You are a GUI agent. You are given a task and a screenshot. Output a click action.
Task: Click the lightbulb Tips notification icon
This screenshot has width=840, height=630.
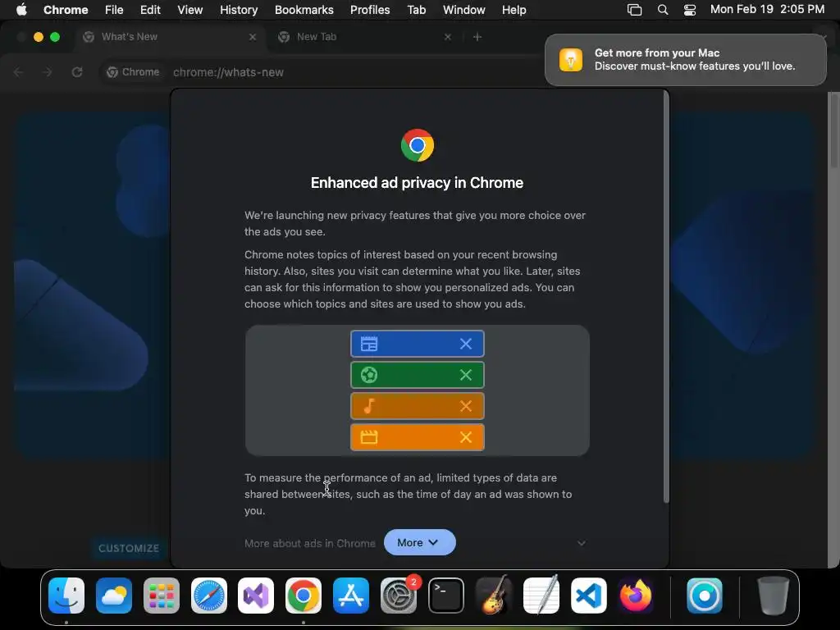(x=571, y=59)
